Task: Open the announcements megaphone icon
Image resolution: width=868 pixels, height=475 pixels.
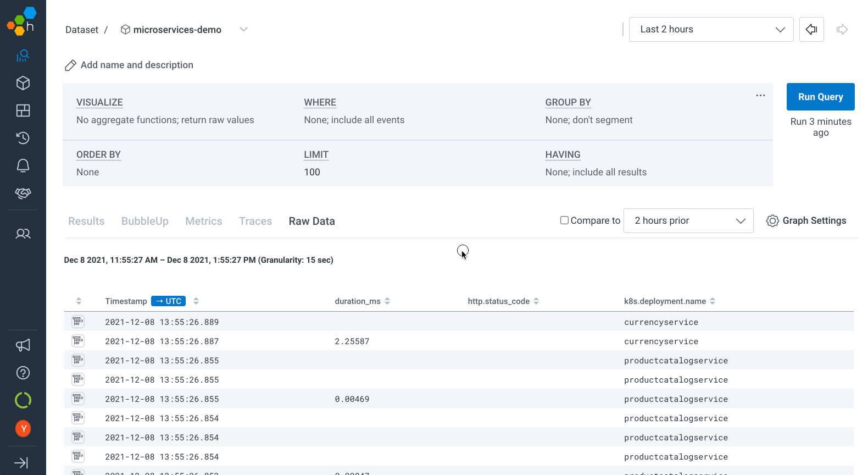Action: [x=23, y=345]
